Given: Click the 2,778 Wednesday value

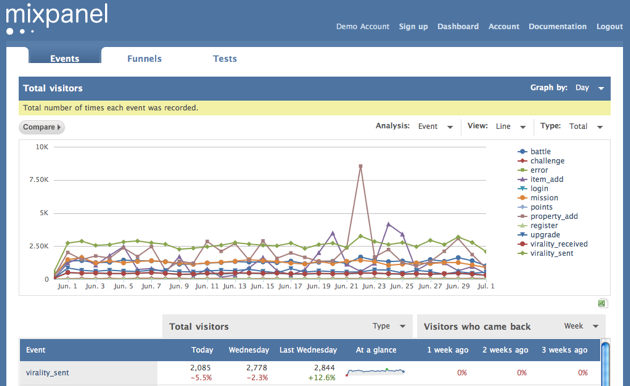Looking at the screenshot, I should [x=257, y=368].
